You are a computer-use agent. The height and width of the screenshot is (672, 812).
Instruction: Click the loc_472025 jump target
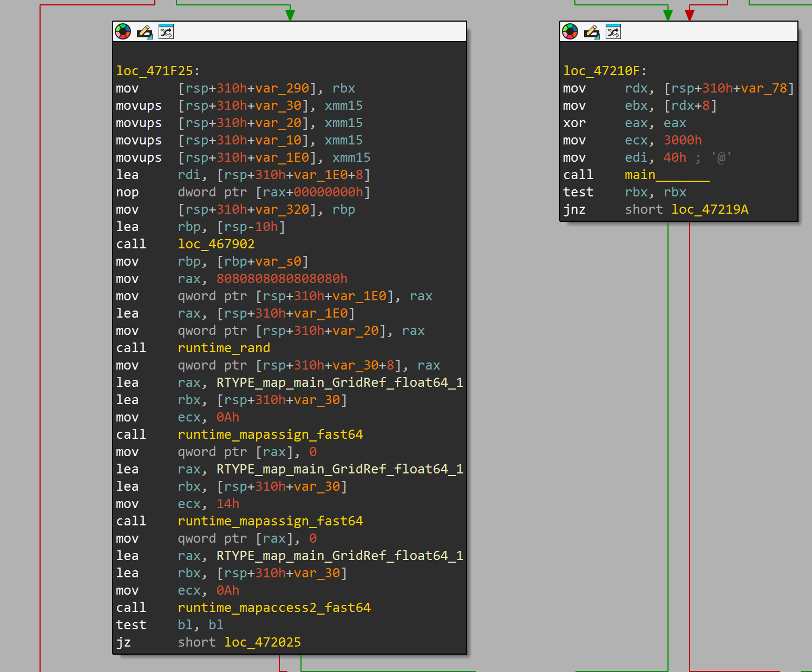pyautogui.click(x=263, y=642)
